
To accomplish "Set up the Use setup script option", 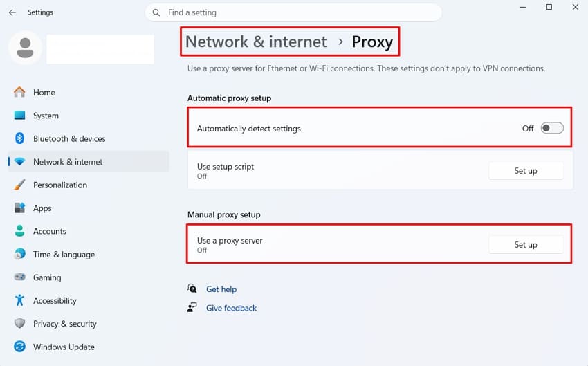I will 526,171.
